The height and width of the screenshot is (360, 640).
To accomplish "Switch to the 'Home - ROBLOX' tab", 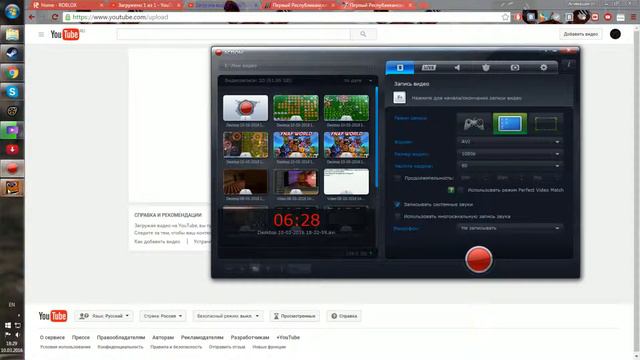I will [x=68, y=5].
